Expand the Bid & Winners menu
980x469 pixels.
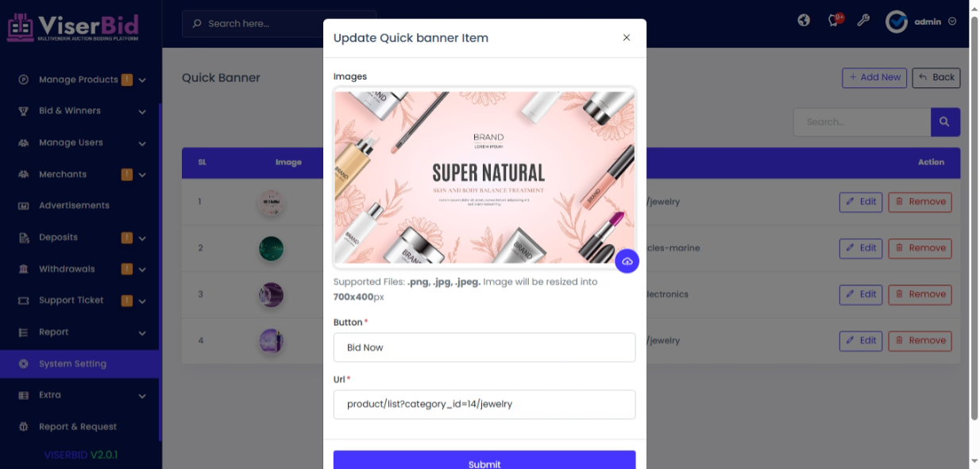(x=79, y=111)
